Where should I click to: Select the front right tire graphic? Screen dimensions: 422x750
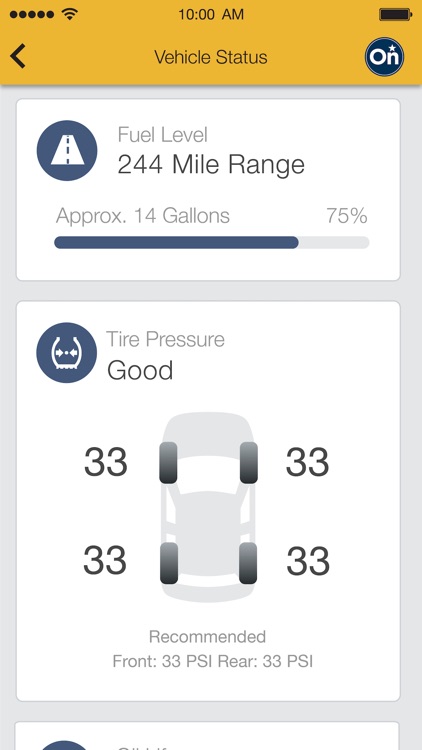[249, 463]
